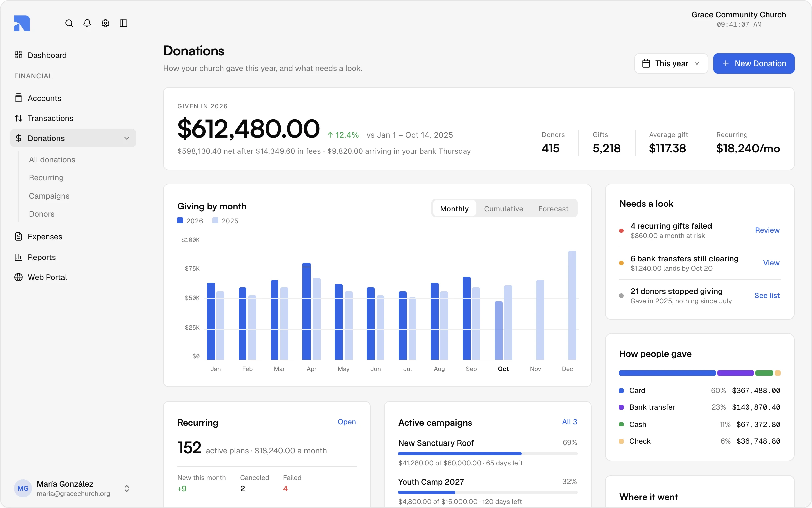Collapse the Donations sidebar chevron
Viewport: 812px width, 508px height.
pyautogui.click(x=127, y=138)
